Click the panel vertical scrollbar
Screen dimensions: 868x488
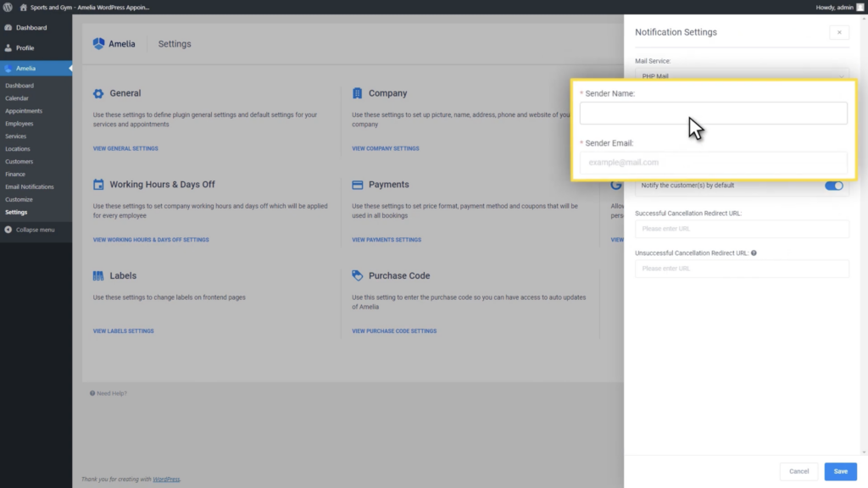864,236
